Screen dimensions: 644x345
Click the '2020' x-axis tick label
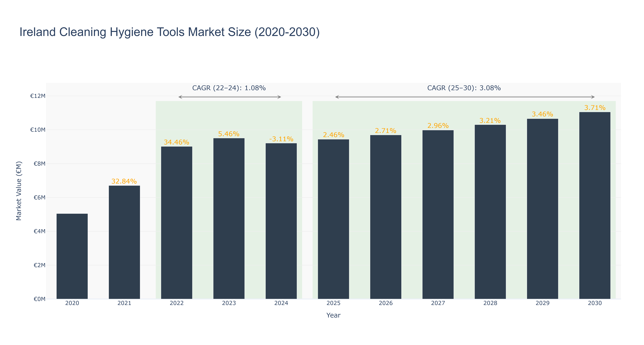tap(72, 303)
